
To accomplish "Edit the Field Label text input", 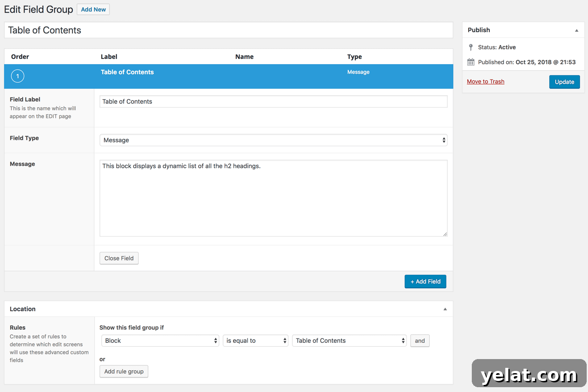I will click(x=274, y=101).
